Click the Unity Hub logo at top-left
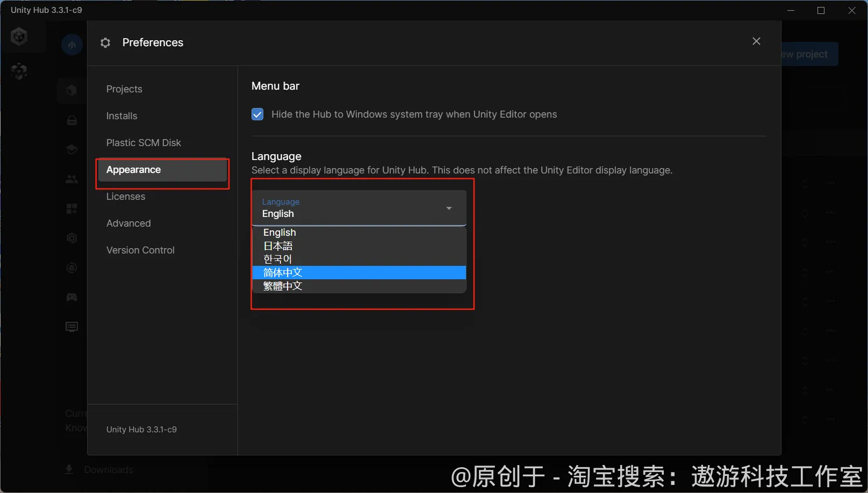 [x=19, y=37]
